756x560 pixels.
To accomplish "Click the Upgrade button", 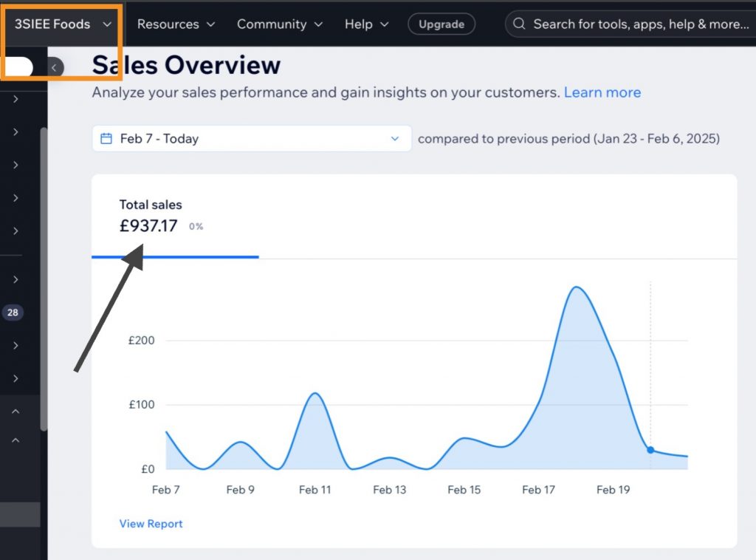I will 441,24.
